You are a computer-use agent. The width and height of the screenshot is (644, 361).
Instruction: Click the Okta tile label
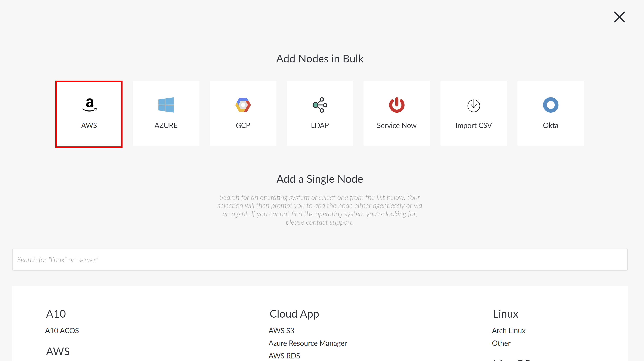(551, 125)
